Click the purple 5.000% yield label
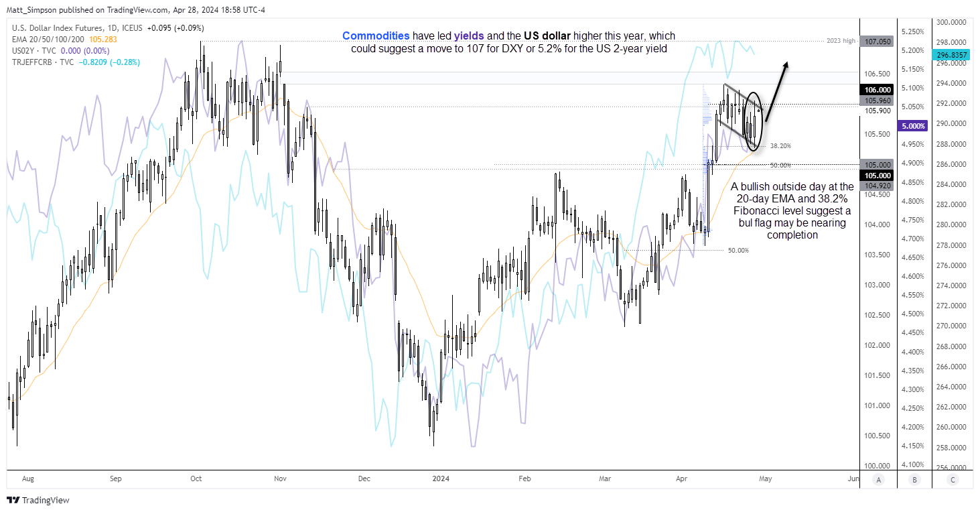The image size is (980, 512). (914, 126)
